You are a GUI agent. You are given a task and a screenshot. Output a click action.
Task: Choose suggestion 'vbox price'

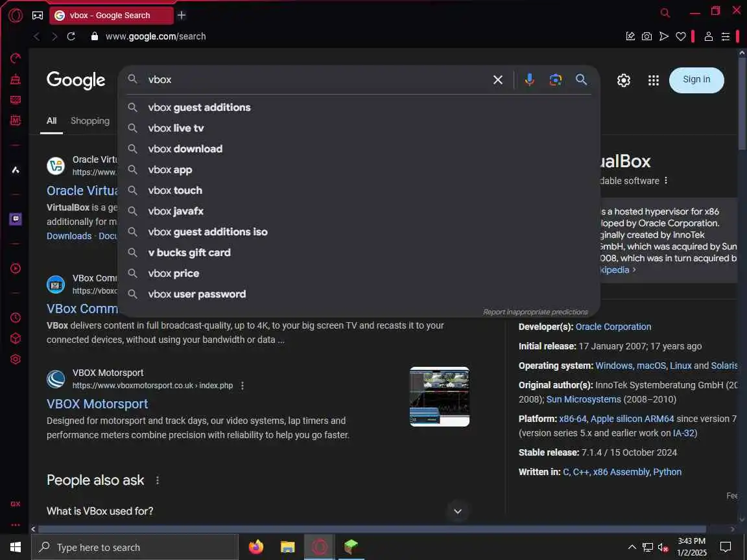pyautogui.click(x=358, y=274)
